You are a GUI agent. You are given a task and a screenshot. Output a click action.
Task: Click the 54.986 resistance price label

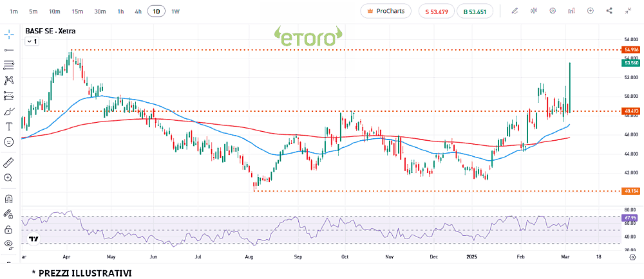[x=631, y=50]
